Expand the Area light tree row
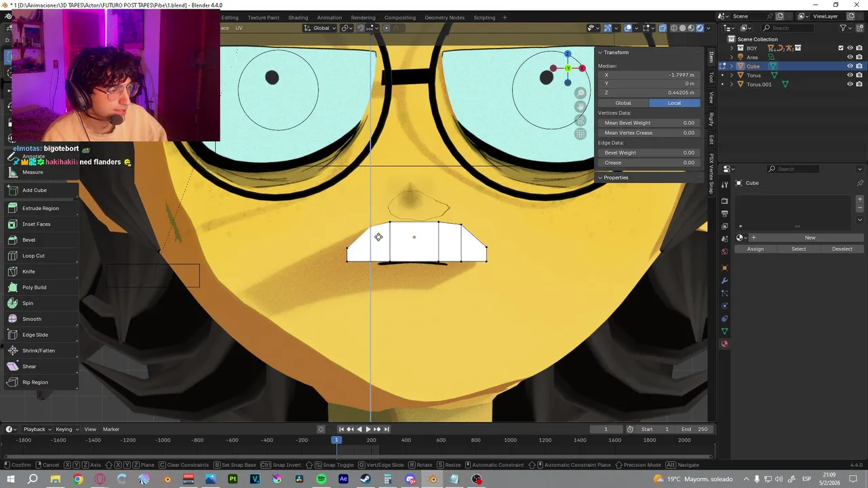Viewport: 868px width, 488px height. point(731,57)
